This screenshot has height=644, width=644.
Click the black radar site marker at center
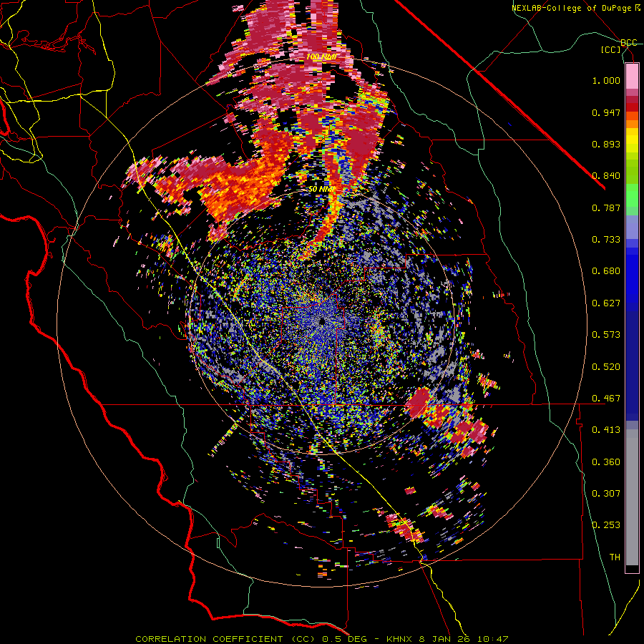pos(322,321)
